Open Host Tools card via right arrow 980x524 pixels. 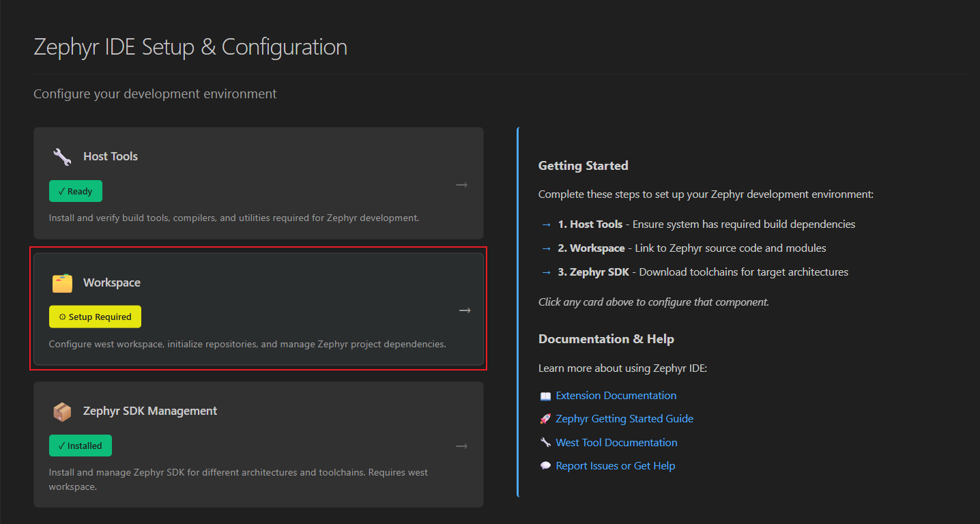(462, 185)
